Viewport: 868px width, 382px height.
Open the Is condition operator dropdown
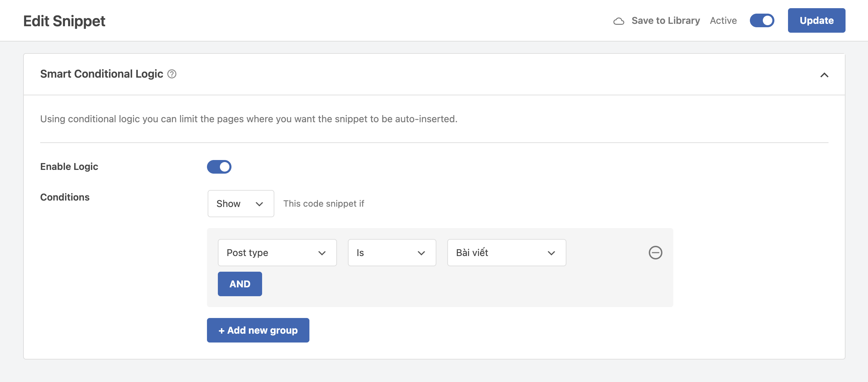pyautogui.click(x=391, y=252)
